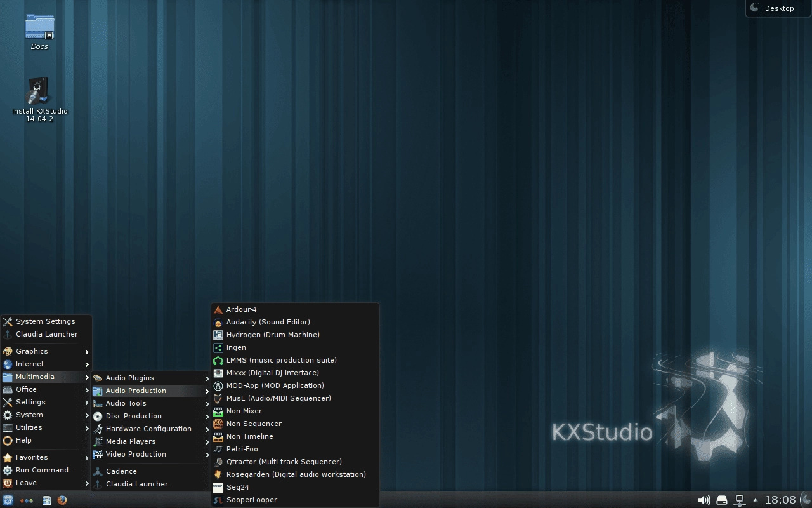This screenshot has width=812, height=508.
Task: Click the Qtractor icon
Action: (218, 462)
